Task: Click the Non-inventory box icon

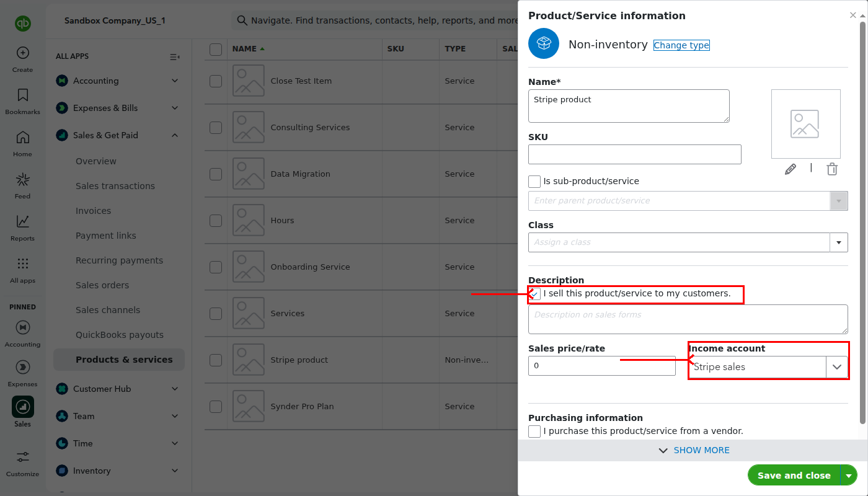Action: click(x=544, y=43)
